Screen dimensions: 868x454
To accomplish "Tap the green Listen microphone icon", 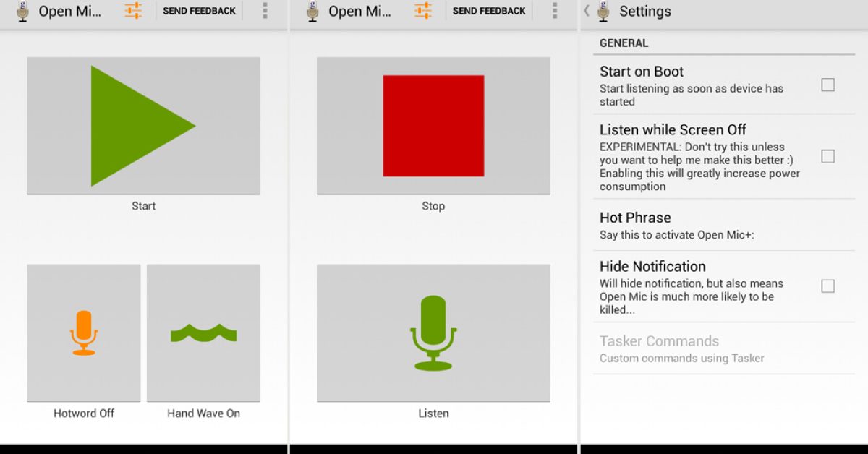I will pyautogui.click(x=433, y=333).
